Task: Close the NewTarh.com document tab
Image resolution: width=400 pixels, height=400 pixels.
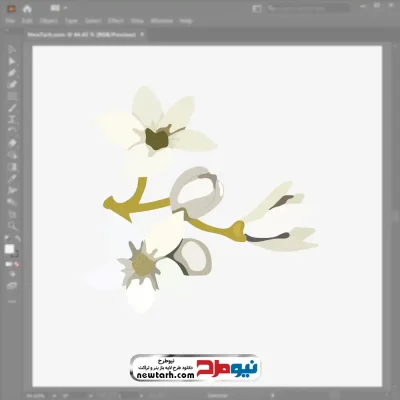Action: (142, 34)
